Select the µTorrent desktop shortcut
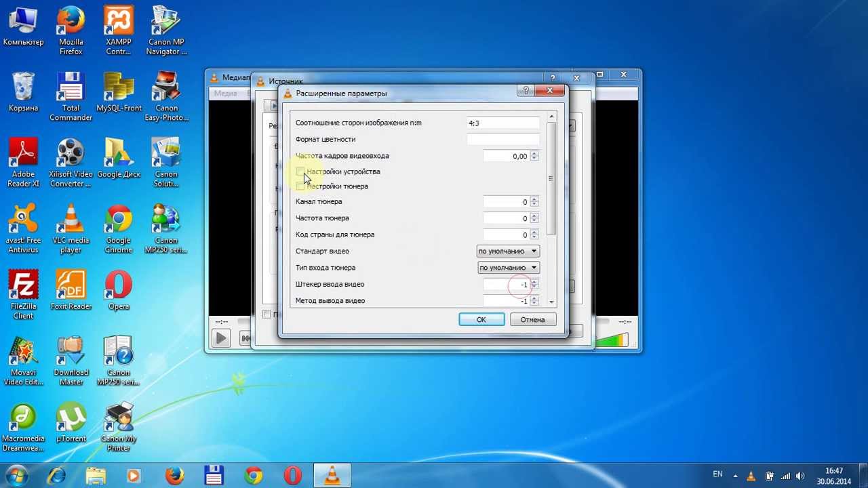This screenshot has height=488, width=868. click(71, 423)
